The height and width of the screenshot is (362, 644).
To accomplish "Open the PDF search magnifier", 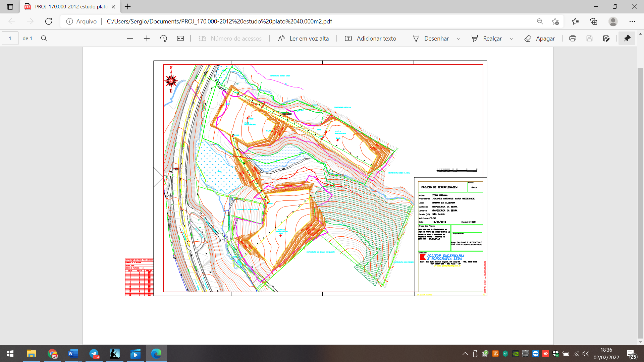I will click(x=44, y=39).
